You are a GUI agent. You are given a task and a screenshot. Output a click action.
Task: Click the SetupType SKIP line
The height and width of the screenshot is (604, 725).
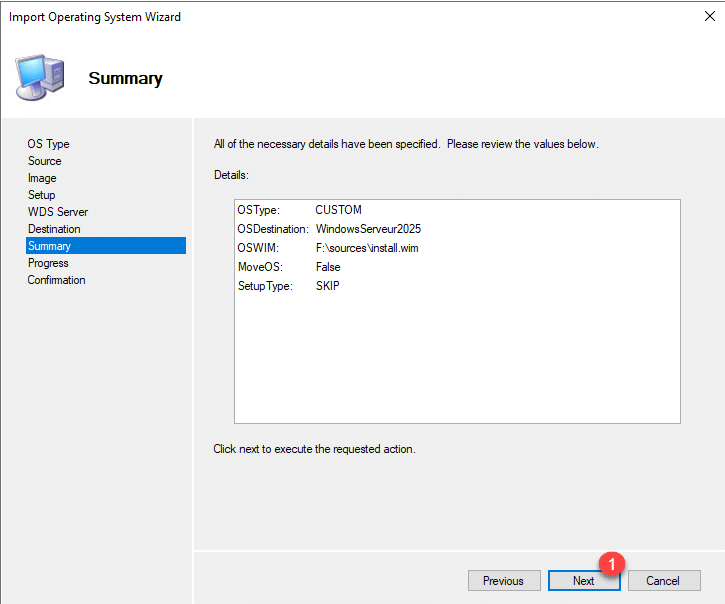[x=290, y=286]
